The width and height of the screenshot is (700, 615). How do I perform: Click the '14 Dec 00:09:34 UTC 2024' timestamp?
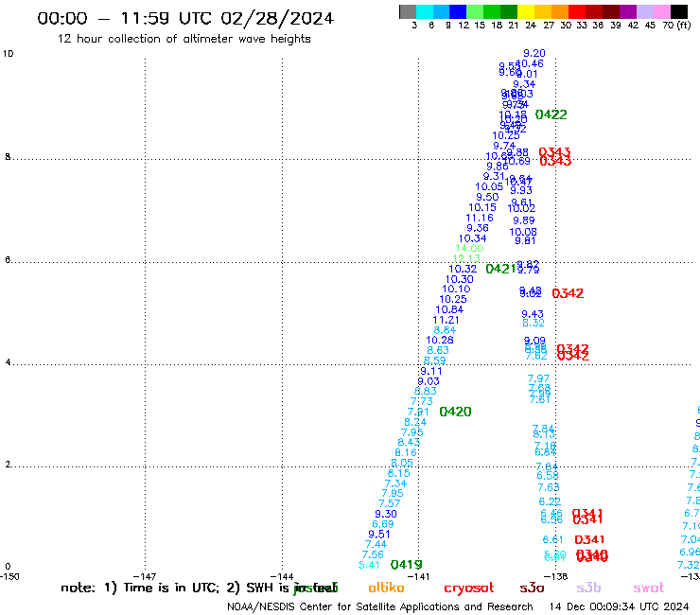coord(619,606)
